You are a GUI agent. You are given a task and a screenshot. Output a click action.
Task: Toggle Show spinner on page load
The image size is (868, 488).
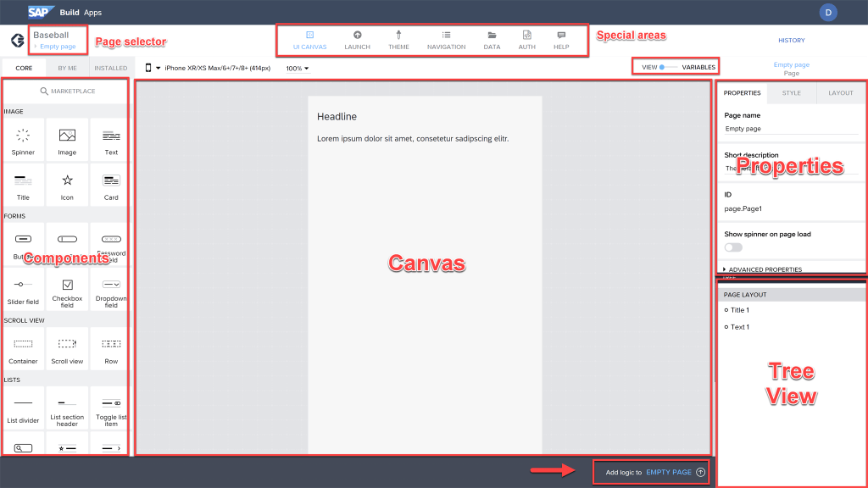click(733, 247)
